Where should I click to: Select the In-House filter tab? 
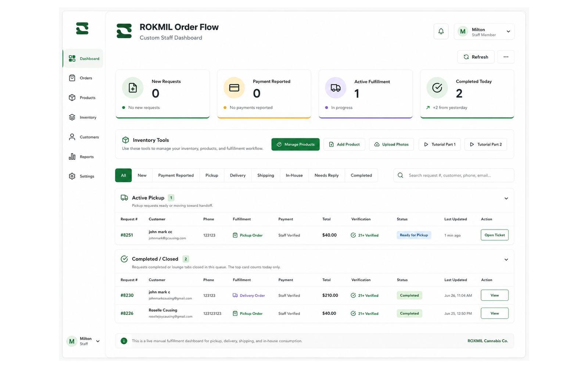(x=294, y=175)
